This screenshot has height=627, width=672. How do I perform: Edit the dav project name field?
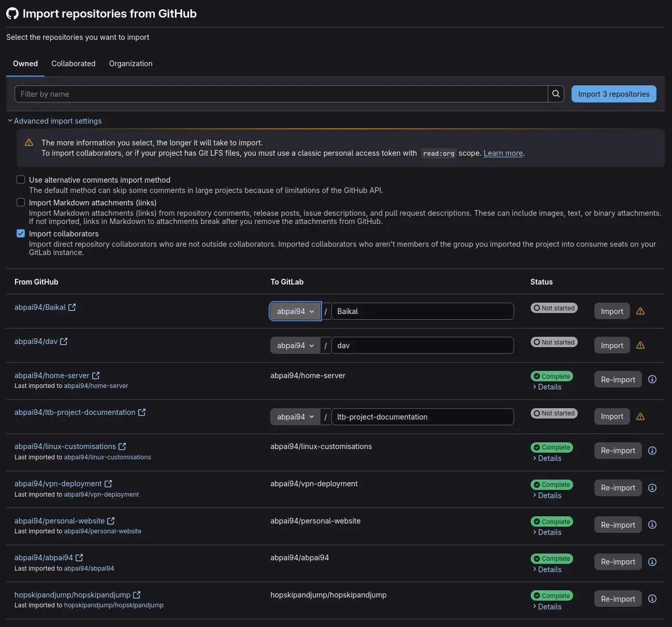click(x=422, y=345)
